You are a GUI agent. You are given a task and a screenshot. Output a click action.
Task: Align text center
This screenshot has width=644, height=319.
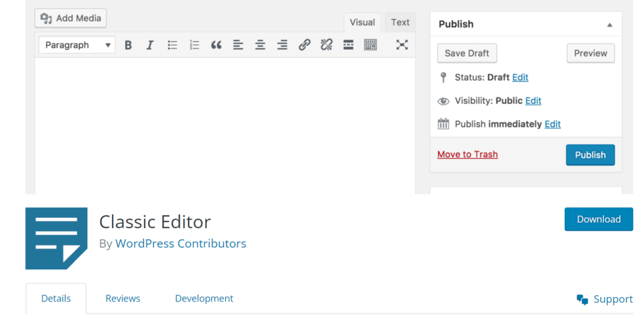[x=260, y=45]
